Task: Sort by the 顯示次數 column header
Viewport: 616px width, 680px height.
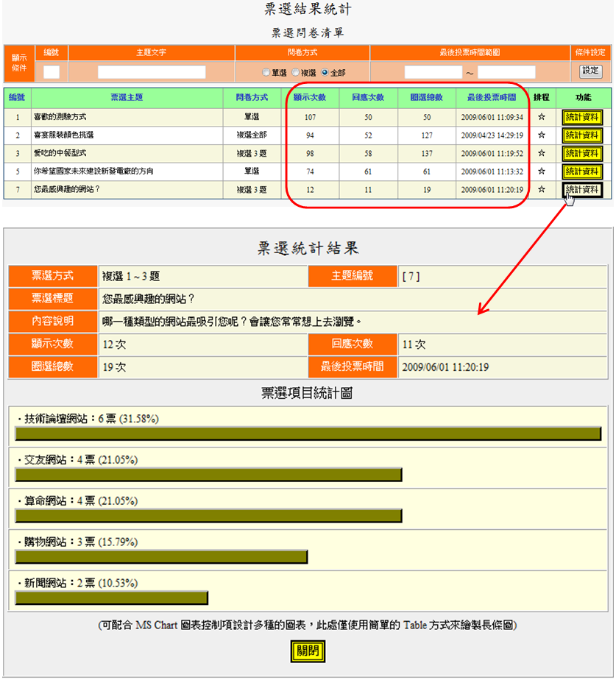Action: click(x=310, y=98)
